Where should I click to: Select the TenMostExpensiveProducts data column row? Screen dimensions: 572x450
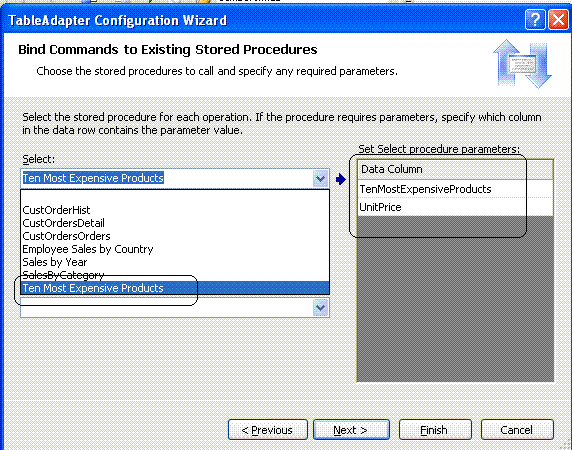pyautogui.click(x=455, y=189)
